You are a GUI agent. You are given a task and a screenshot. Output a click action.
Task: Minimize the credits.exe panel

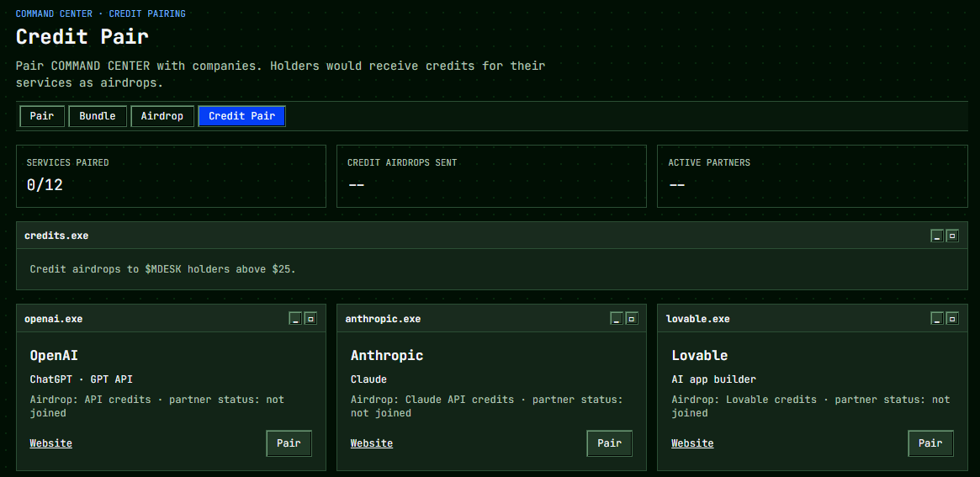point(937,236)
